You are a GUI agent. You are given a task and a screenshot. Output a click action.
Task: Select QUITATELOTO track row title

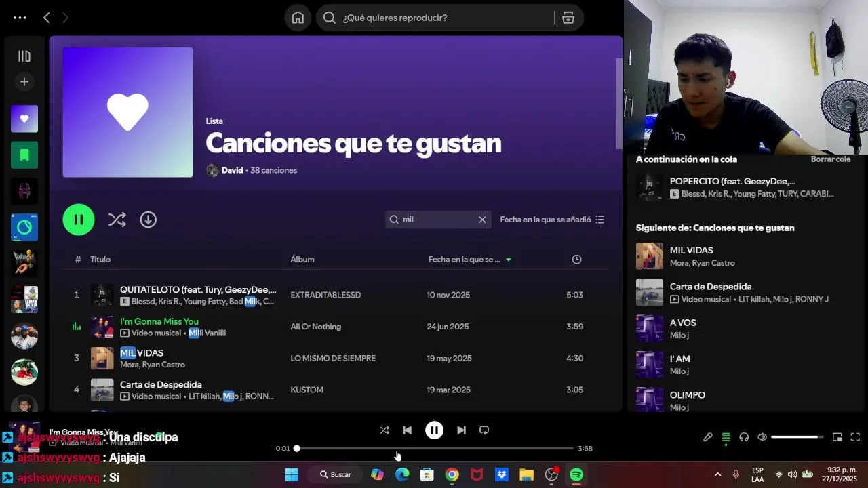(x=198, y=289)
